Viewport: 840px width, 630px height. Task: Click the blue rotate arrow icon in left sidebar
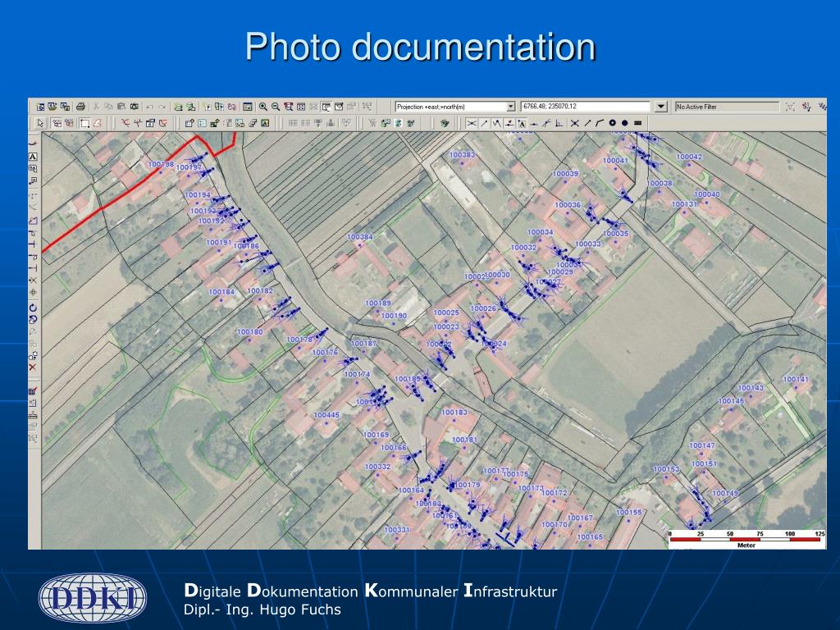tap(33, 308)
